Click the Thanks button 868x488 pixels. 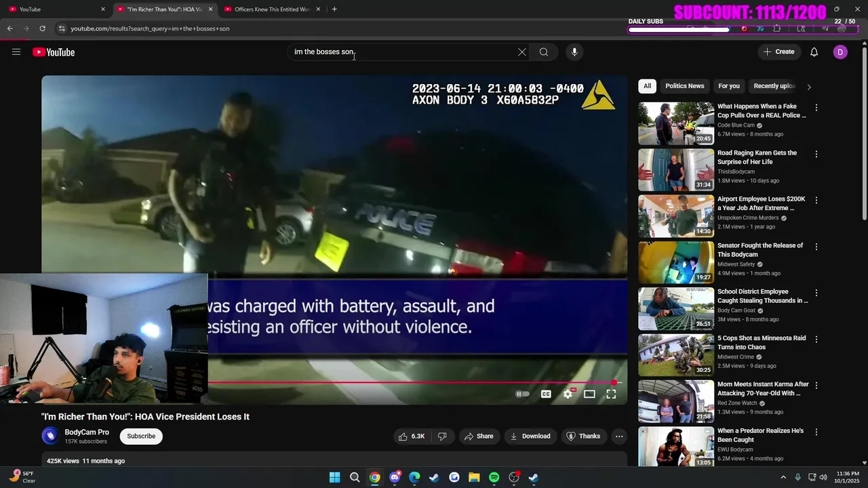583,436
